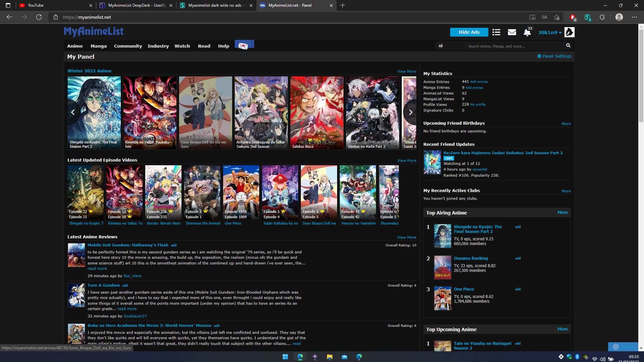Open the Anime menu

75,46
